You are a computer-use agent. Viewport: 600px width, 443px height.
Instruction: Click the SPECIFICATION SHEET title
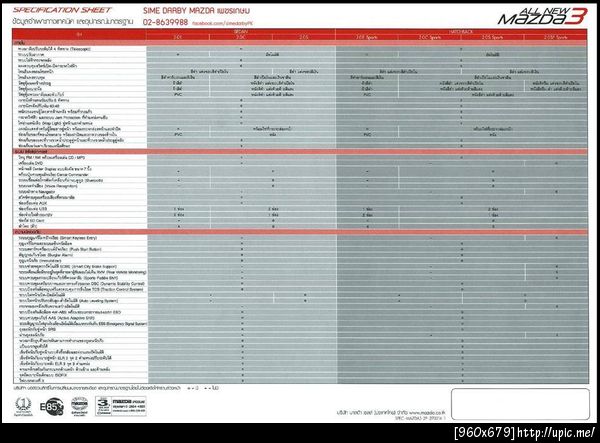coord(62,10)
